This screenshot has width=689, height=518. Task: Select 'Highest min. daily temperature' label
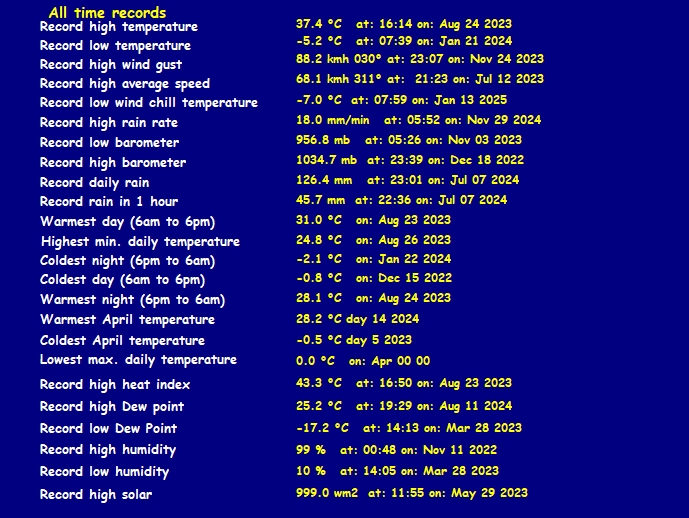[x=140, y=242]
